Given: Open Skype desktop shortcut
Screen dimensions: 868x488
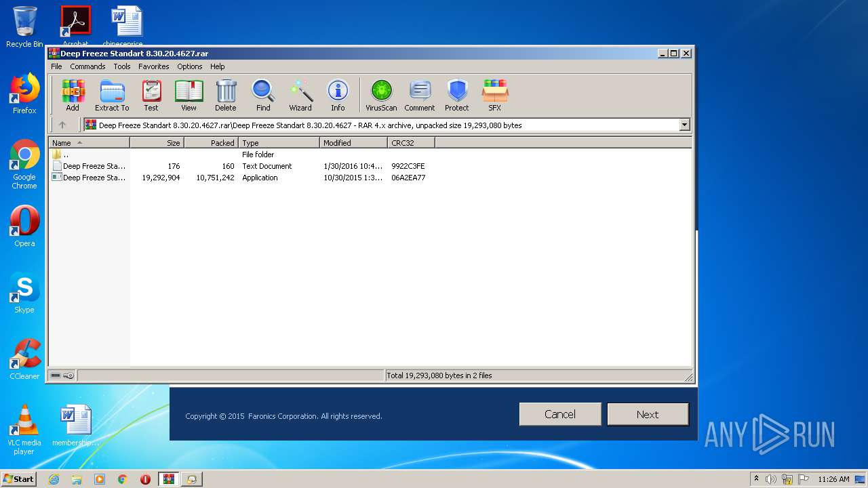Looking at the screenshot, I should pos(24,293).
